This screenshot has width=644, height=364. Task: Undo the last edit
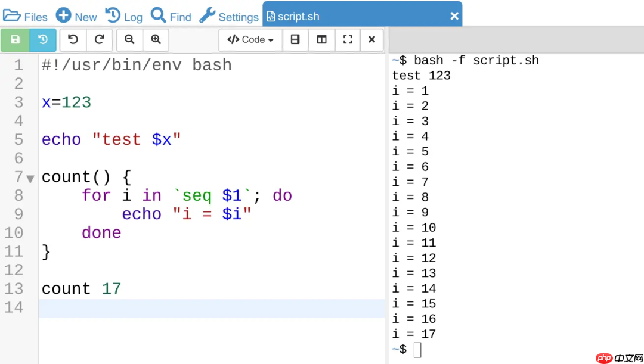tap(73, 40)
